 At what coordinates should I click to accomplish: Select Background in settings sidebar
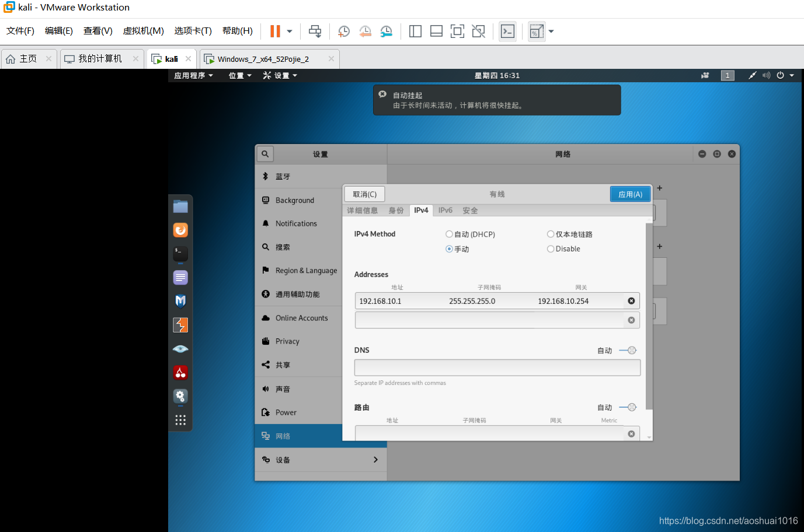pyautogui.click(x=299, y=200)
